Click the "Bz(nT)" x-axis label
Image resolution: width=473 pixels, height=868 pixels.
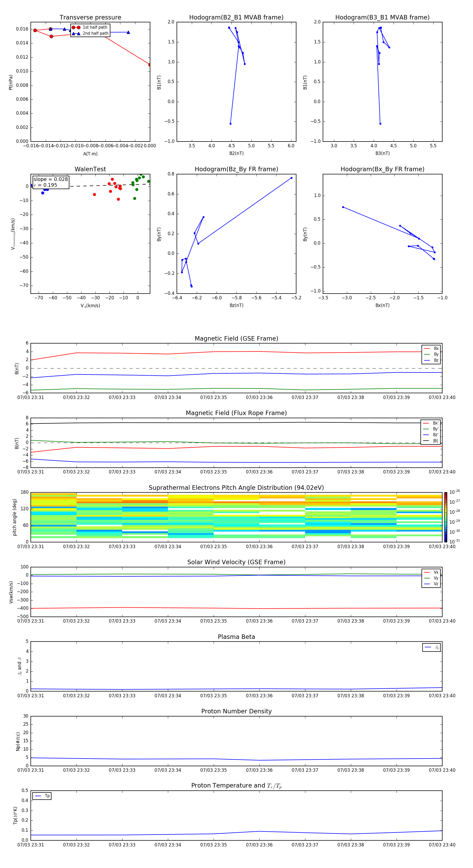click(236, 305)
